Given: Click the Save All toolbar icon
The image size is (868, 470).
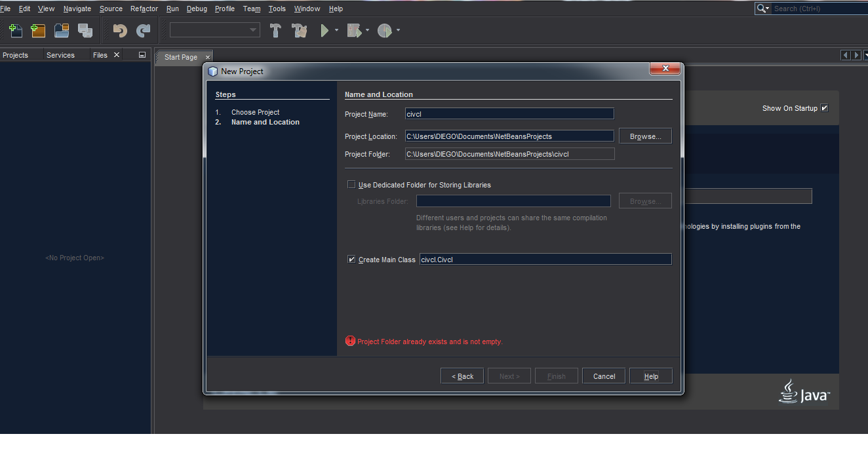Looking at the screenshot, I should coord(85,30).
